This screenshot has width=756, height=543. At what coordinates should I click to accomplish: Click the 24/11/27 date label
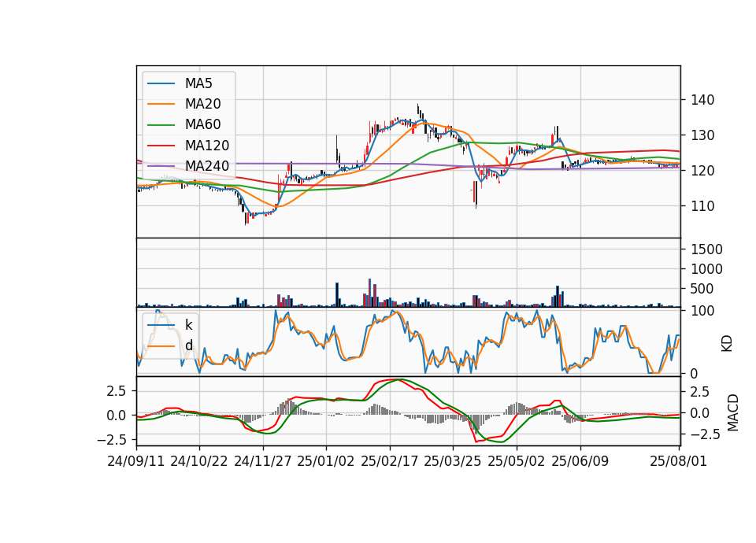[x=263, y=461]
